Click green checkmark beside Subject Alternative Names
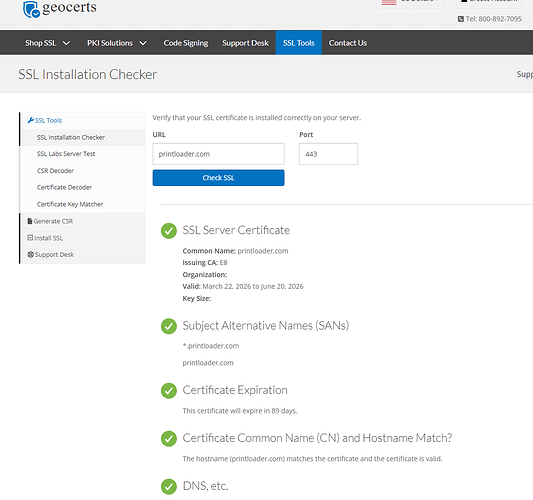This screenshot has width=533, height=500. (x=169, y=326)
